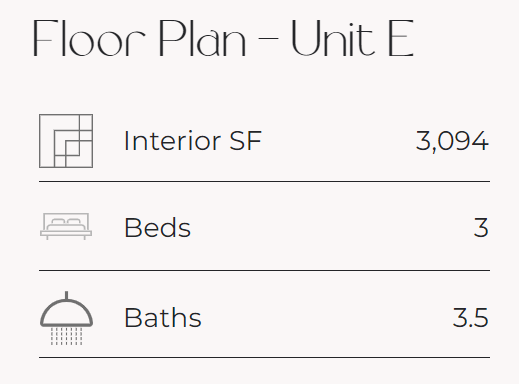The width and height of the screenshot is (519, 384).
Task: Select the "Interior SF" label
Action: (193, 141)
